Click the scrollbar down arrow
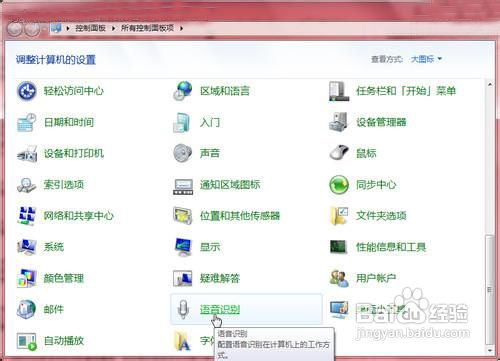The image size is (500, 361). coord(490,351)
